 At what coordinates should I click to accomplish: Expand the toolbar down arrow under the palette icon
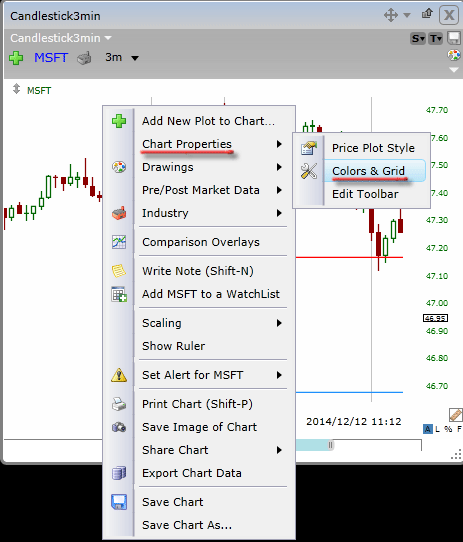coord(453,70)
